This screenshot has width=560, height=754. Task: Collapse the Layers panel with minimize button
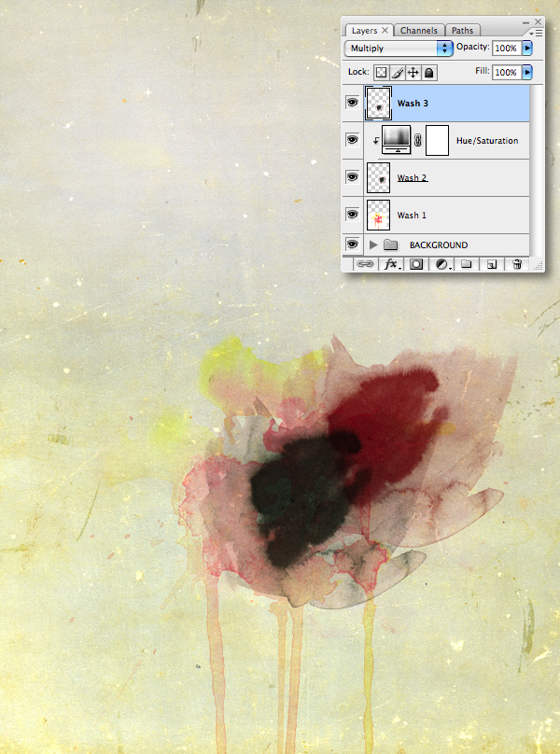[525, 22]
